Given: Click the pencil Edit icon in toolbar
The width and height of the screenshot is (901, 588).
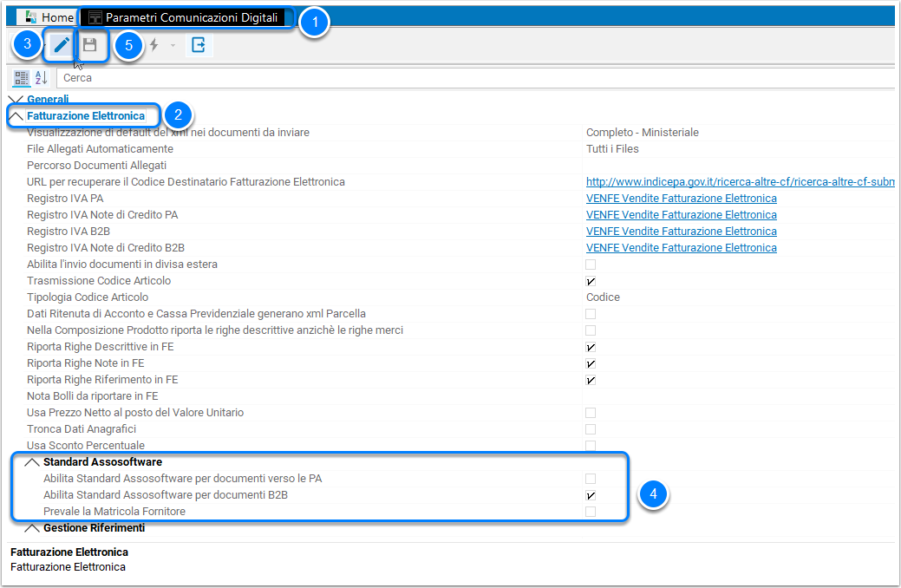Looking at the screenshot, I should (x=61, y=44).
